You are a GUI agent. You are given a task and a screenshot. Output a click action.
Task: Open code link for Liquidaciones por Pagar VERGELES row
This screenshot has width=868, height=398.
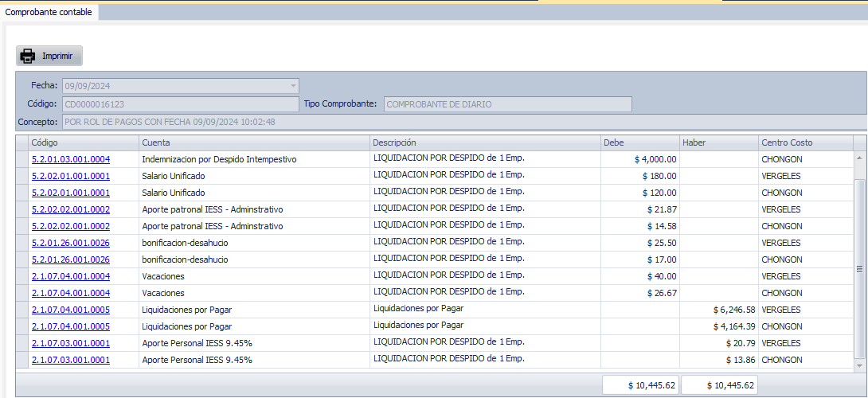pos(71,310)
